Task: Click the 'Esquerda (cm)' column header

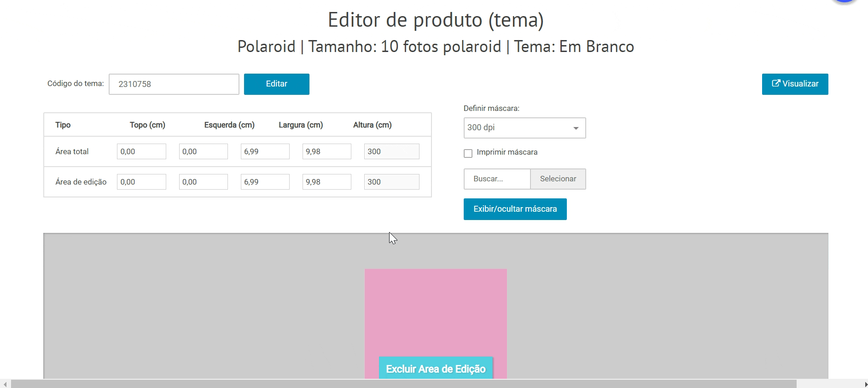Action: click(229, 125)
